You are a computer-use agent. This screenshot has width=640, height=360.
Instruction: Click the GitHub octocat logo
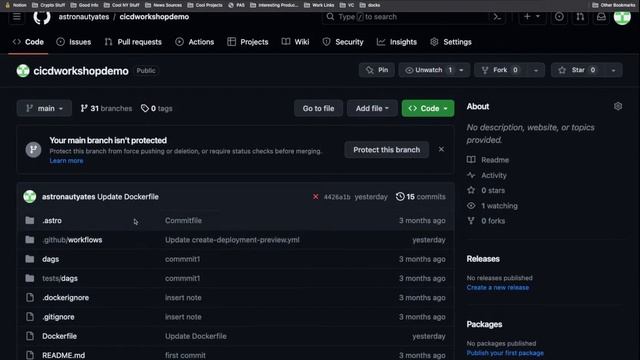click(x=42, y=17)
